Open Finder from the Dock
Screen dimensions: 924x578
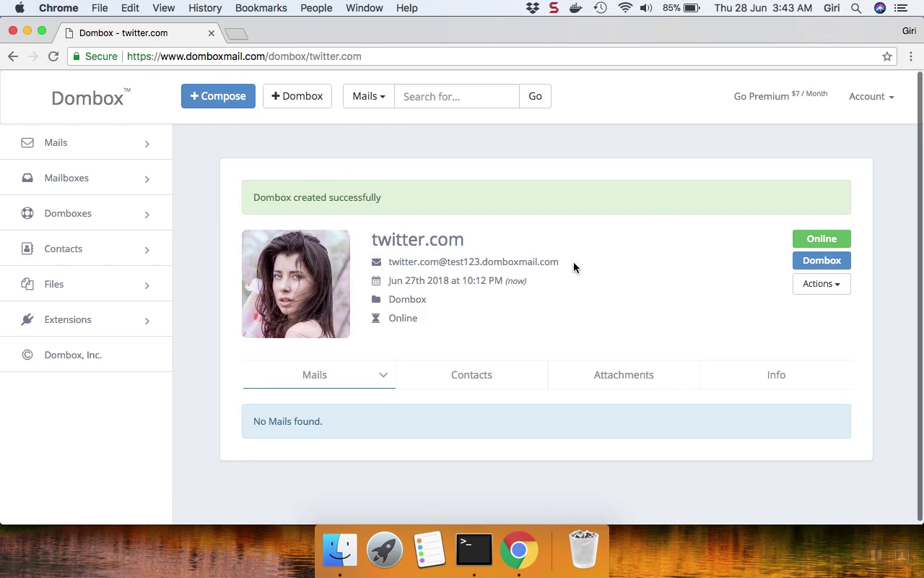339,550
